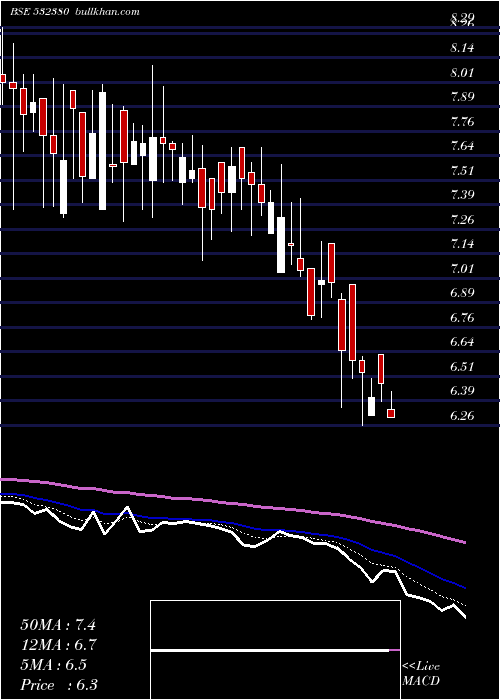The width and height of the screenshot is (500, 700).
Task: Select the 7.39 price axis label
Action: point(462,195)
